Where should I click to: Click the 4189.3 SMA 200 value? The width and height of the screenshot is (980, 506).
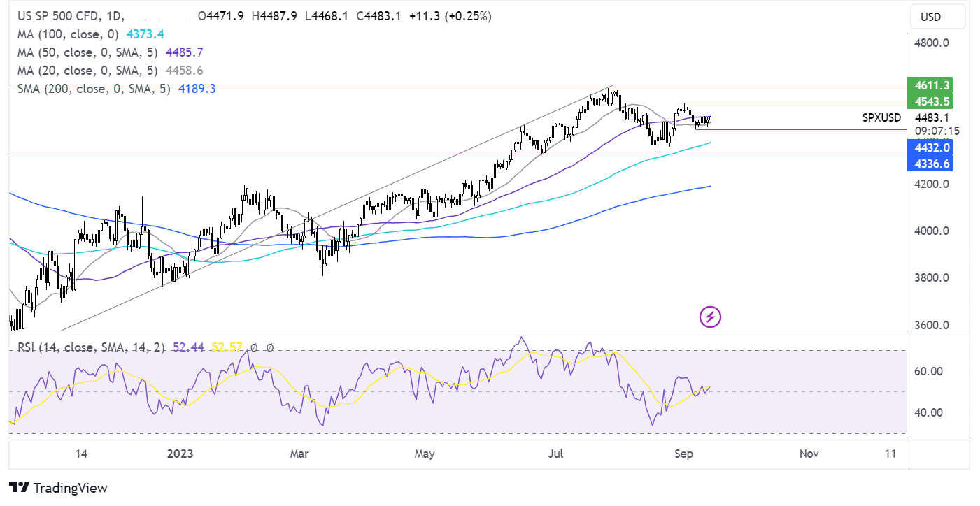point(197,89)
